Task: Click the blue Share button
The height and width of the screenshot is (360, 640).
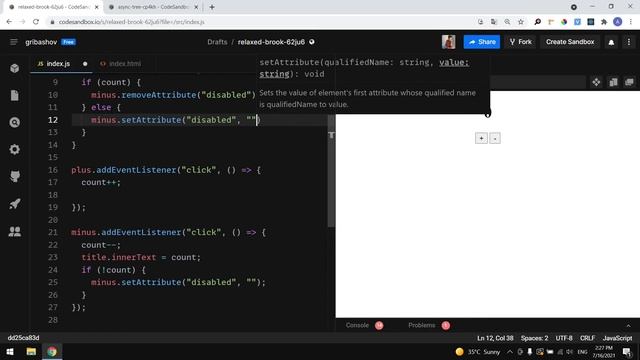Action: click(x=482, y=42)
